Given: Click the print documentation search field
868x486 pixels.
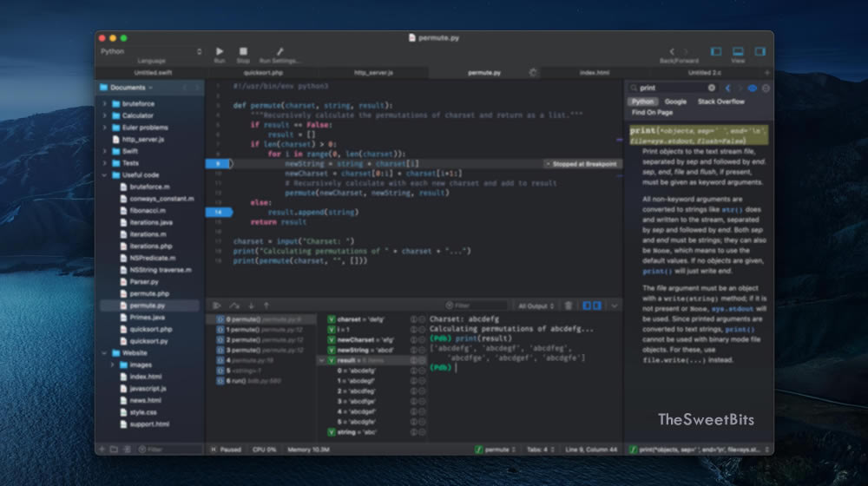Looking at the screenshot, I should tap(672, 88).
